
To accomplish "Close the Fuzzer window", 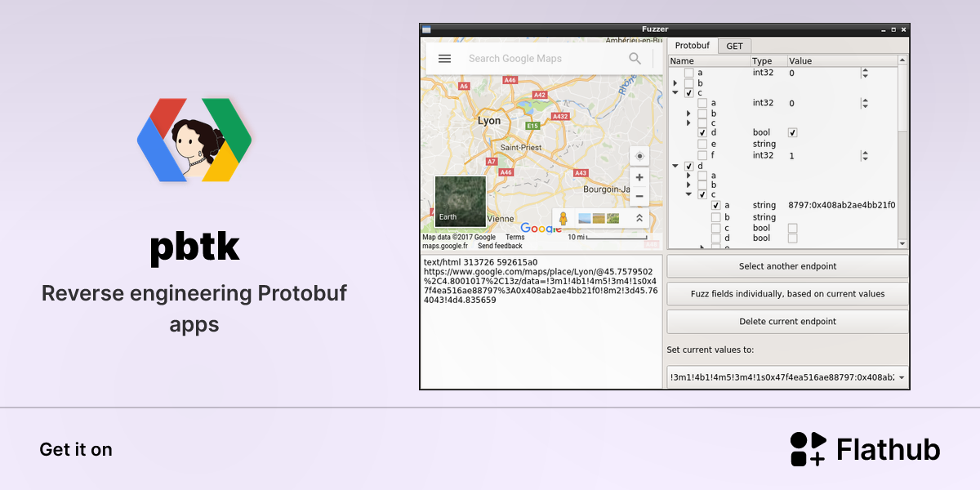I will 903,29.
